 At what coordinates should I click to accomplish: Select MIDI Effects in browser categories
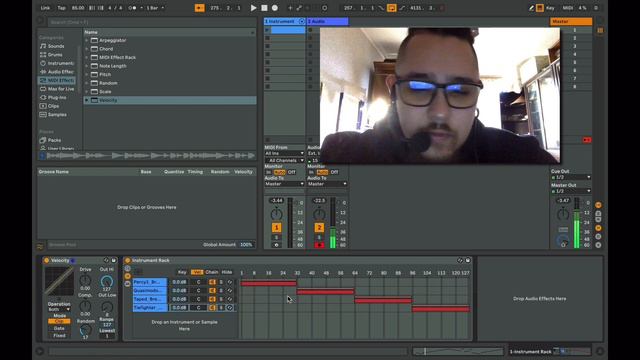click(57, 80)
